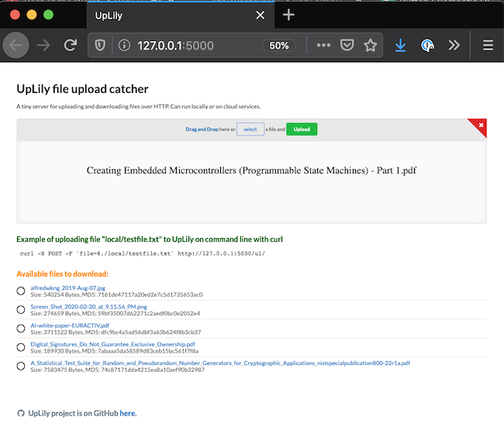504x444 pixels.
Task: Click size text '274659 Bytes' line
Action: tap(115, 313)
